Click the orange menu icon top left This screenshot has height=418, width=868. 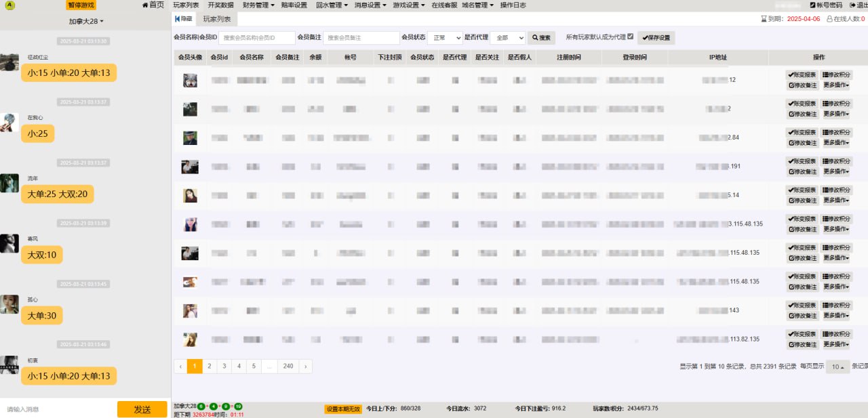click(x=9, y=5)
